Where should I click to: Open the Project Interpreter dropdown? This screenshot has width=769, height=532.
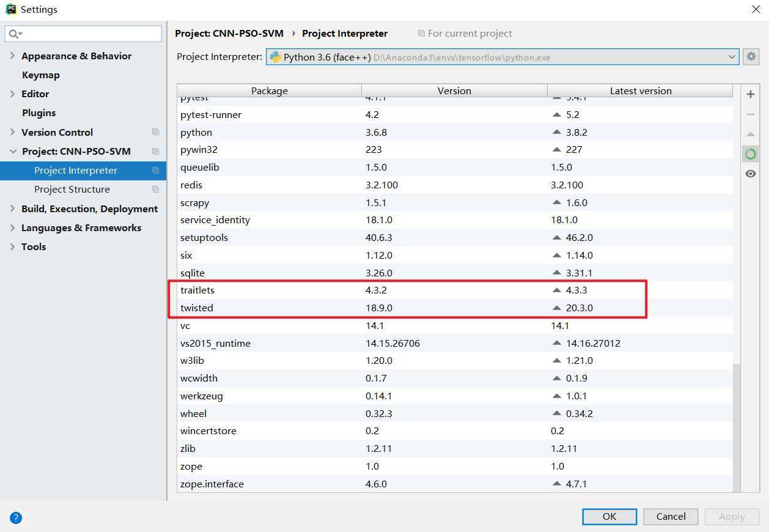click(502, 57)
